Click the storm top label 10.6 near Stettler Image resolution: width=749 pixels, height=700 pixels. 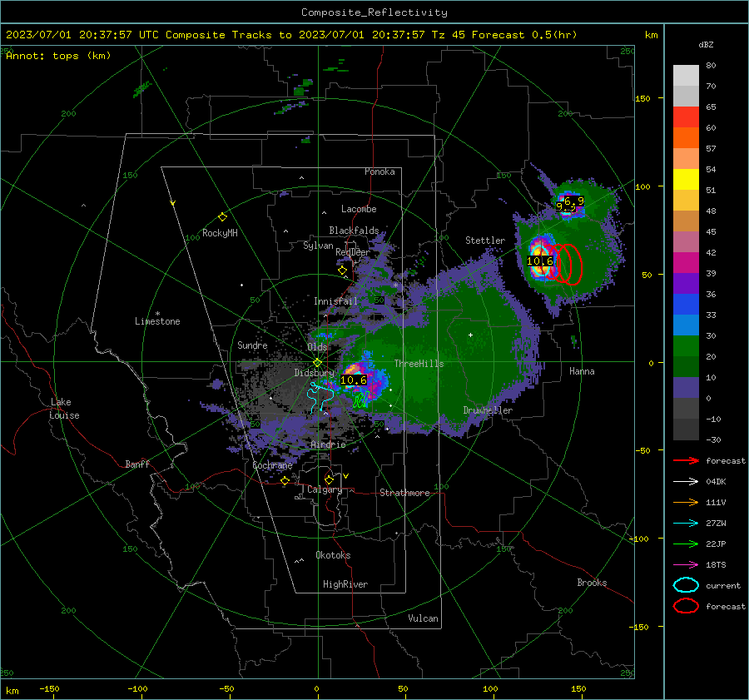540,261
